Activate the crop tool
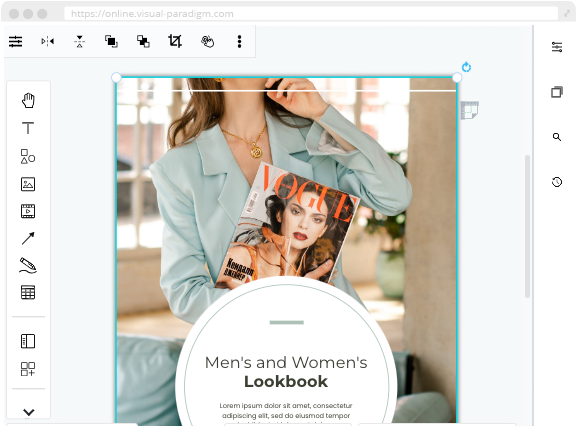Viewport: 578px width, 434px height. pyautogui.click(x=175, y=41)
